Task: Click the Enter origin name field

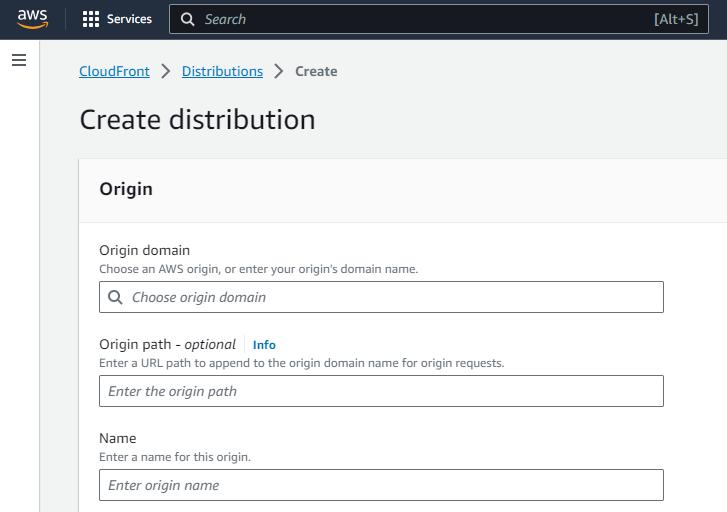Action: pyautogui.click(x=381, y=485)
